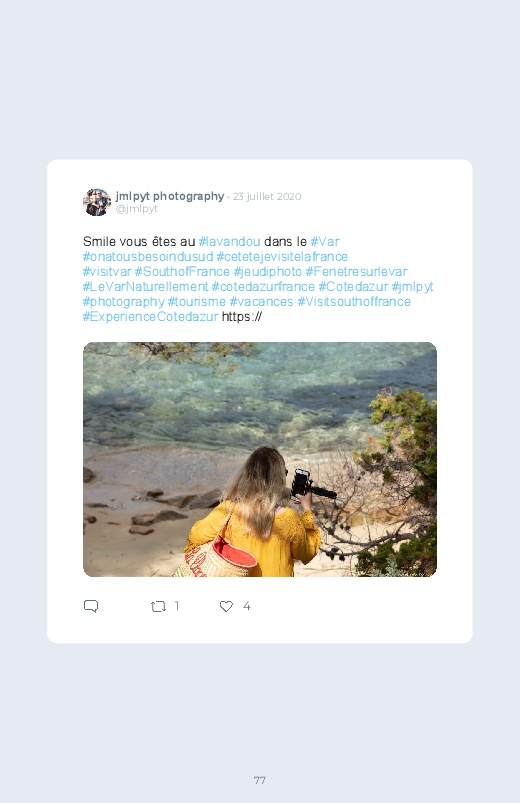Click the reply speech bubble icon
520x803 pixels.
[91, 606]
